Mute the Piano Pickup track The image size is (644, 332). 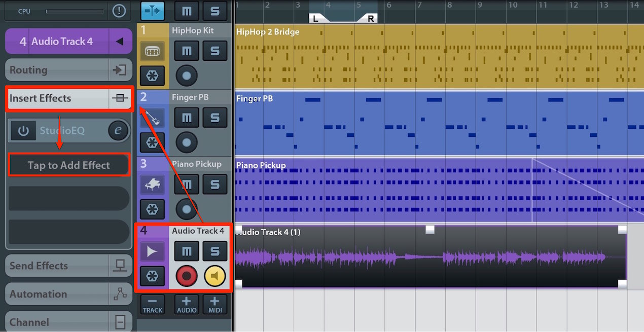187,185
